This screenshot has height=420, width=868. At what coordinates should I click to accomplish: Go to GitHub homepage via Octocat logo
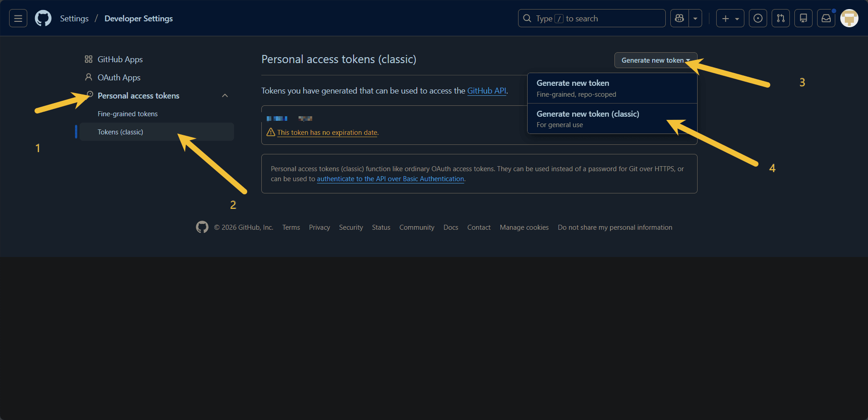click(x=43, y=18)
